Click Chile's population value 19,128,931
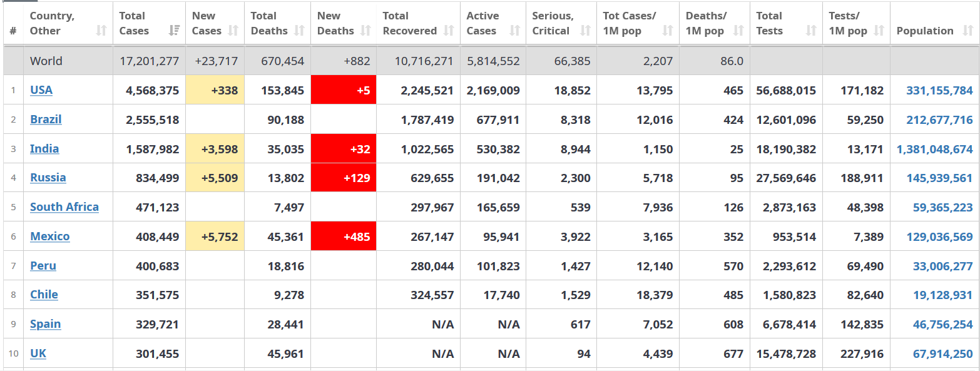This screenshot has width=980, height=371. pos(943,295)
